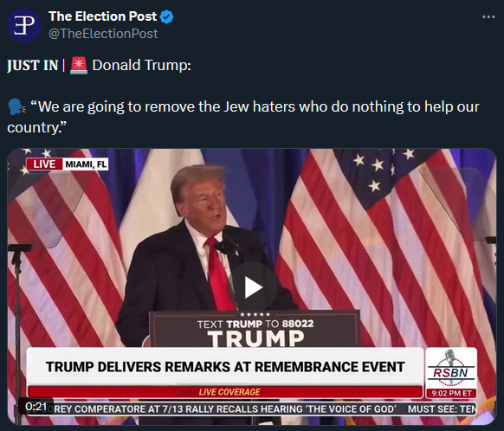
Task: Select the quoted tweet text paragraph
Action: [243, 117]
